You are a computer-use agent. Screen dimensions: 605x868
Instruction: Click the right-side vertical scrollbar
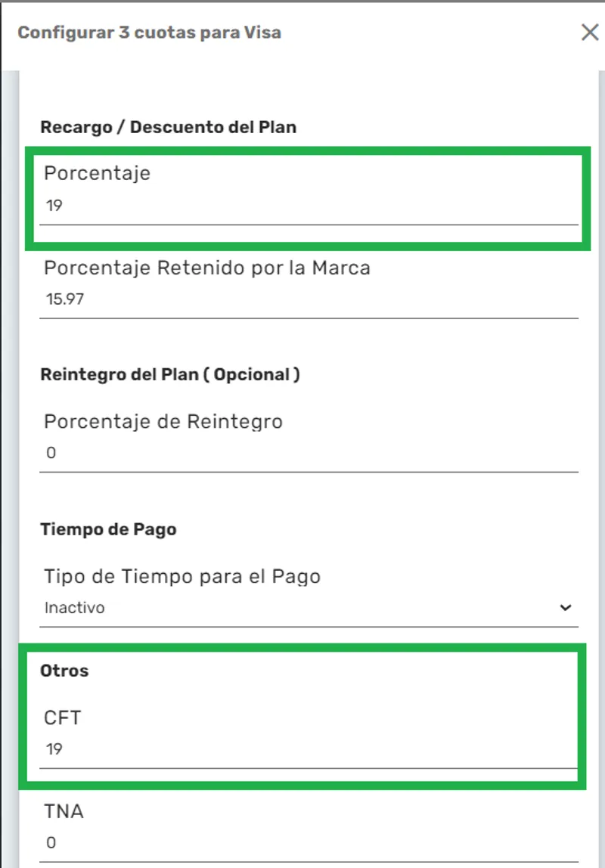[x=600, y=454]
